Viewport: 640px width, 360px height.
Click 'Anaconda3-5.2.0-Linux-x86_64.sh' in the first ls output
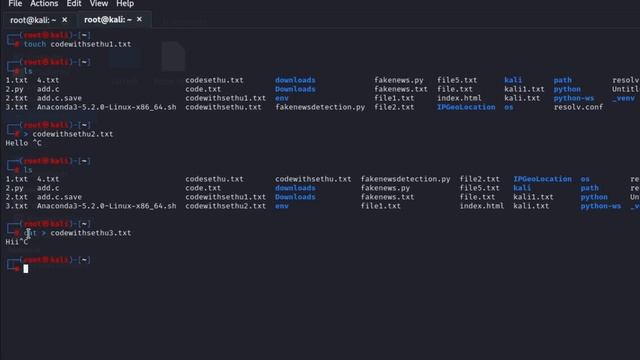(107, 107)
